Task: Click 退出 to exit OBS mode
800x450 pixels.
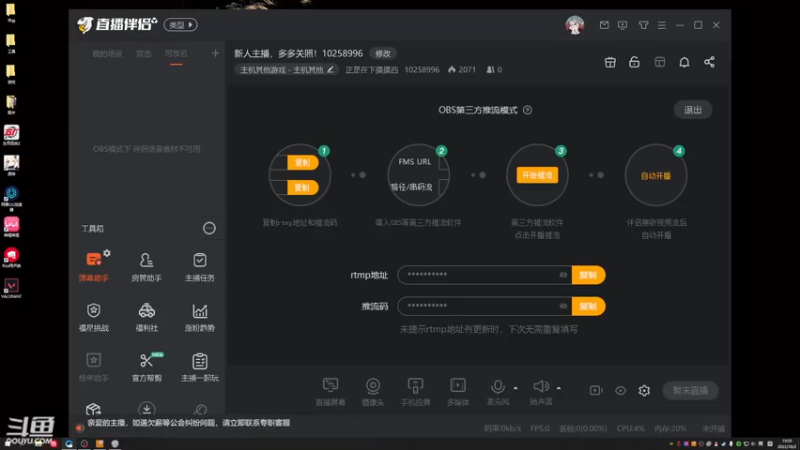Action: click(693, 110)
